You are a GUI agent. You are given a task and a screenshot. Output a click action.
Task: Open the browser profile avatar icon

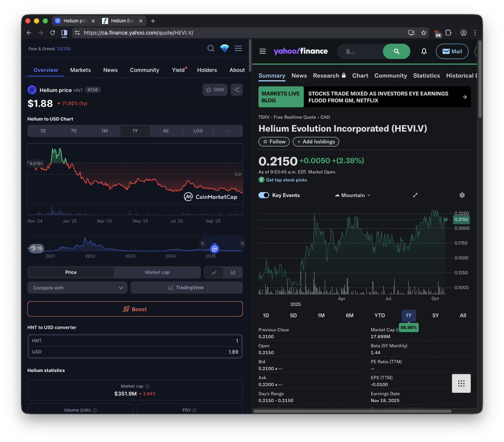coord(464,33)
